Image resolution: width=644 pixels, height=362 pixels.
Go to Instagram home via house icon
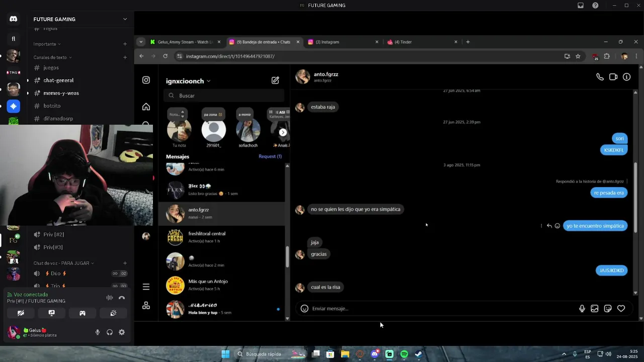click(x=146, y=107)
